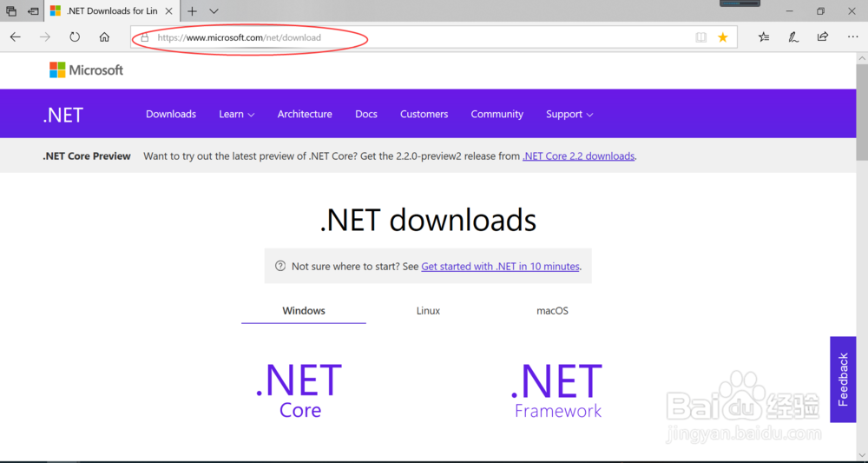Screen dimensions: 868x463
Task: Expand the Learn menu
Action: [x=236, y=114]
